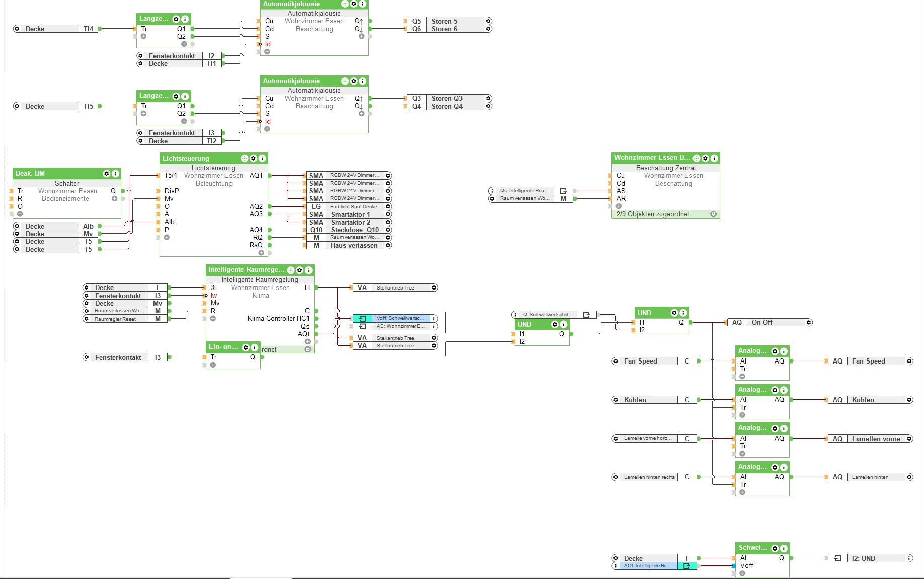Click the red Id input of top Automatikjalousie

[x=268, y=44]
